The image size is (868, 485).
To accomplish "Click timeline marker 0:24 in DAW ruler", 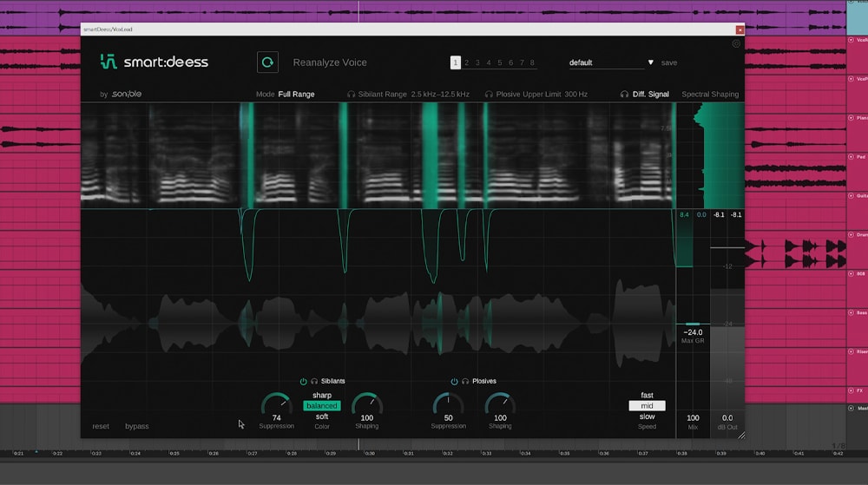I will (x=135, y=454).
